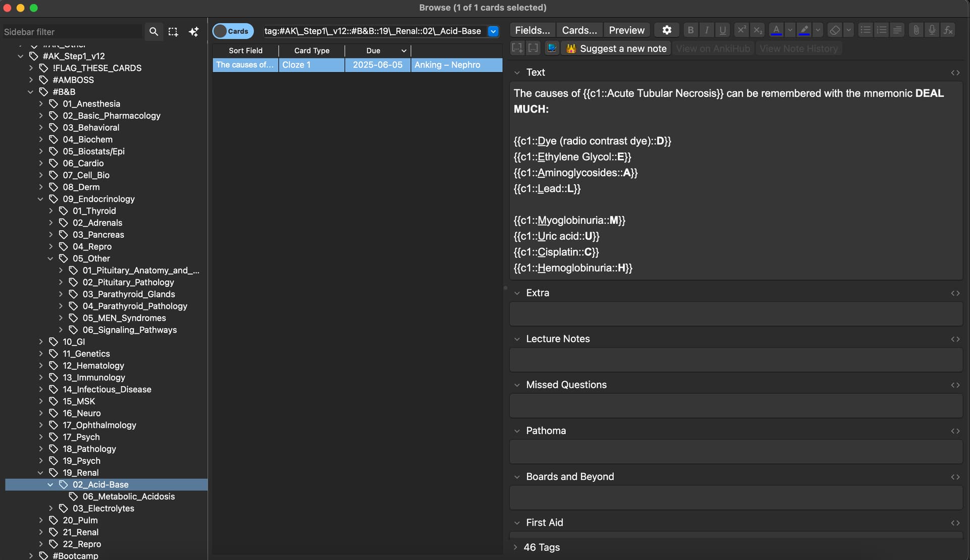Click the sidebar selection tool icon

click(x=173, y=32)
